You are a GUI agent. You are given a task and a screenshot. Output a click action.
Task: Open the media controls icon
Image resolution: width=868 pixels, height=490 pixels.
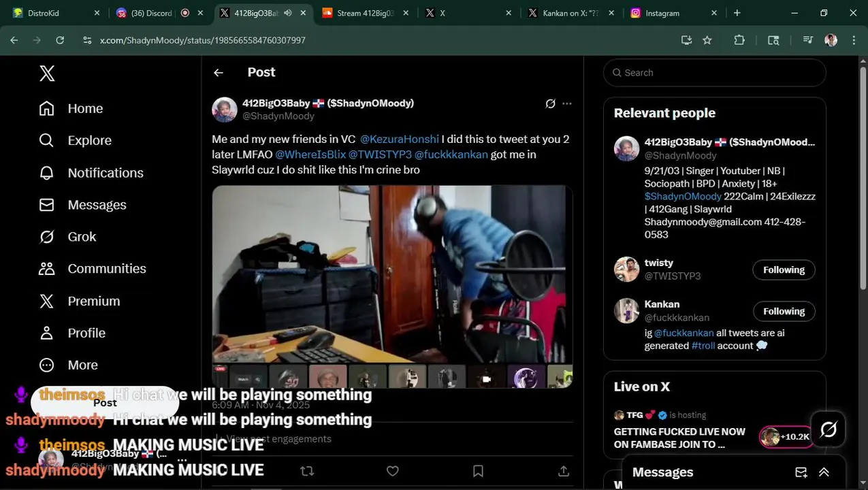(x=808, y=40)
